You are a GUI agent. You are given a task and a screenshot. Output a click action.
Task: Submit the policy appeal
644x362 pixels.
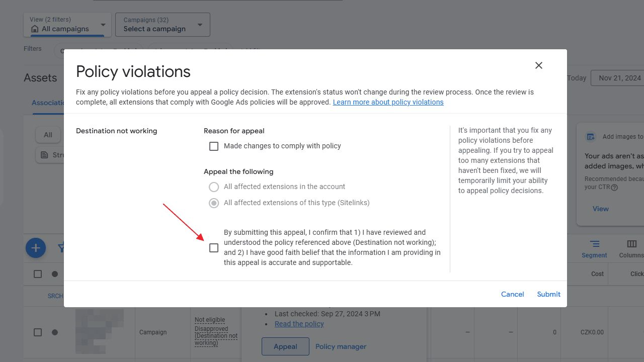[x=548, y=294]
